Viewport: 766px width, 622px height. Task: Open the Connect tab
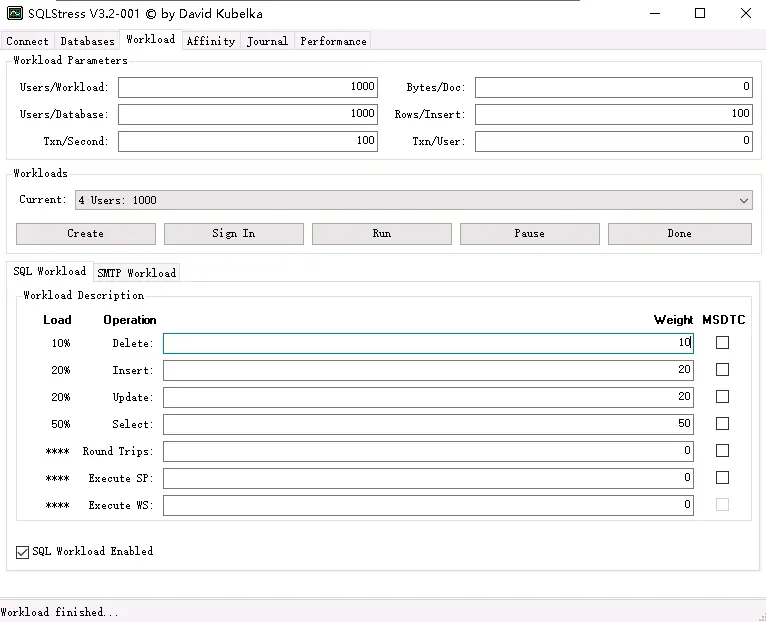27,41
